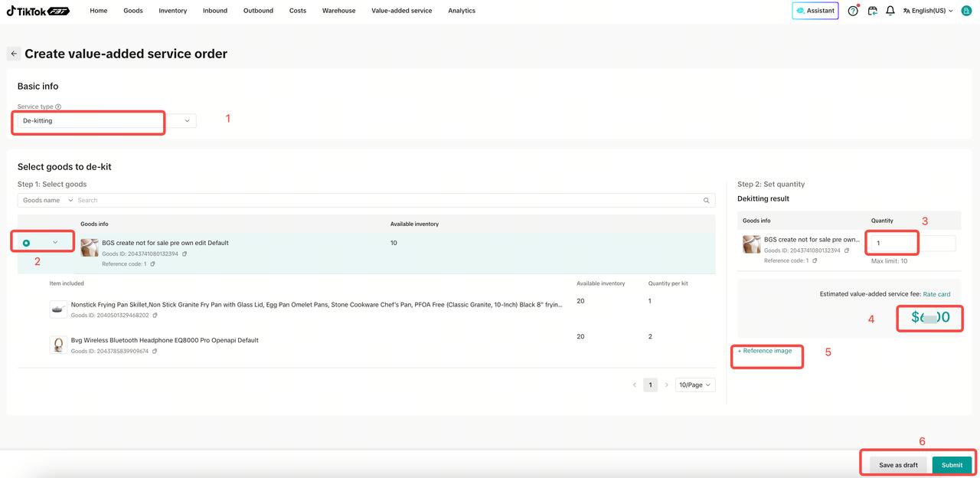
Task: Copy Goods ID 2043785839909674
Action: point(155,352)
